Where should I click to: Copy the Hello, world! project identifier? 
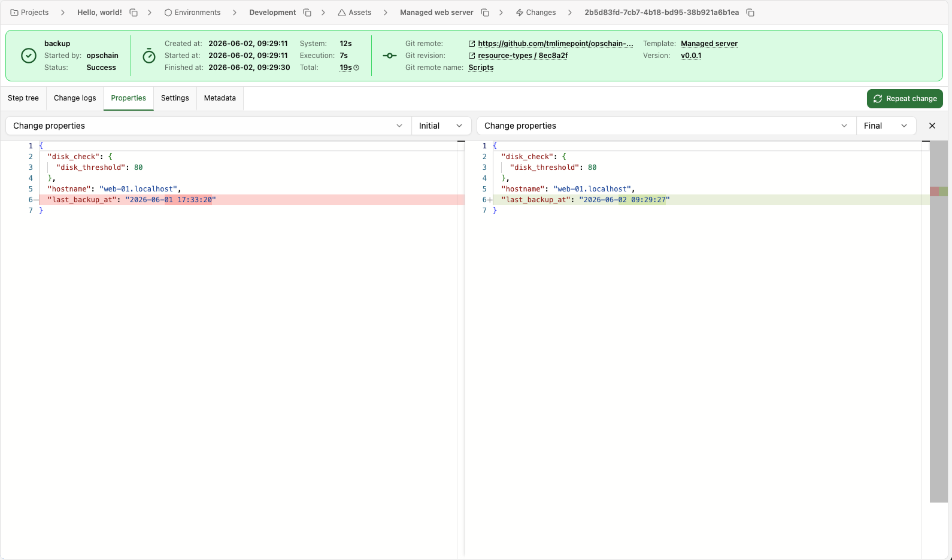(x=134, y=13)
